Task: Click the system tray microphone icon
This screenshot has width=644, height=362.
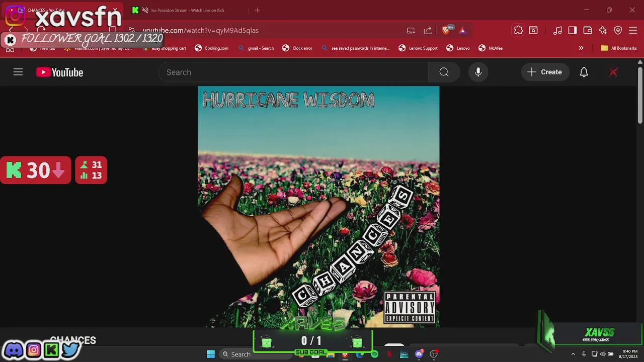Action: point(584,354)
